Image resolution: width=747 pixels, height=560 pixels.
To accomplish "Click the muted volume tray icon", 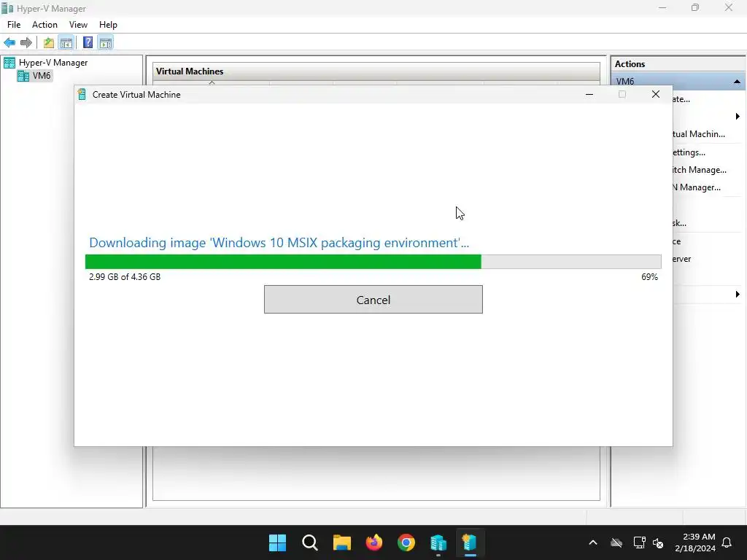I will click(658, 542).
